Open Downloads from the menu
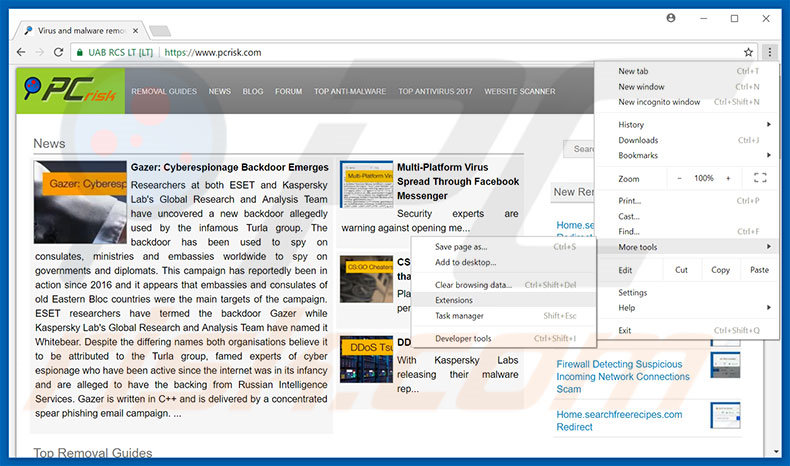The image size is (790, 466). click(x=686, y=140)
